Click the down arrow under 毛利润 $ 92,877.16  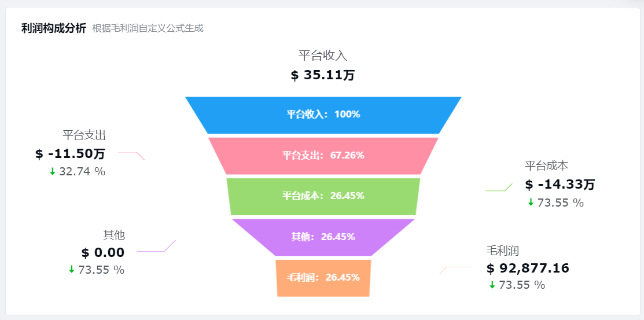coord(492,285)
